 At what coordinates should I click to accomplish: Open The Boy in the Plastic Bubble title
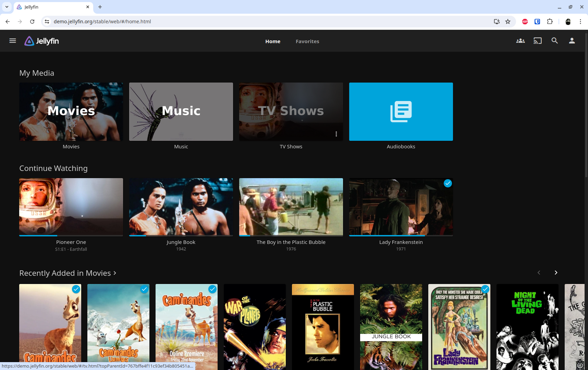pos(291,242)
